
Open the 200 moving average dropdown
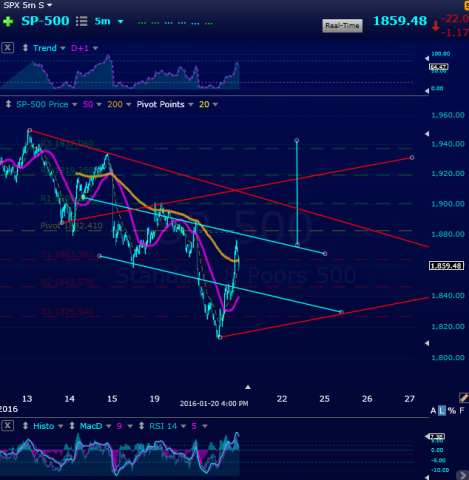(x=129, y=105)
